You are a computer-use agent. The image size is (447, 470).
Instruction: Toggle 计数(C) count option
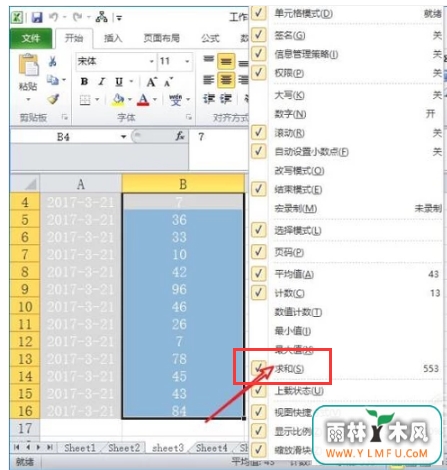tap(347, 293)
